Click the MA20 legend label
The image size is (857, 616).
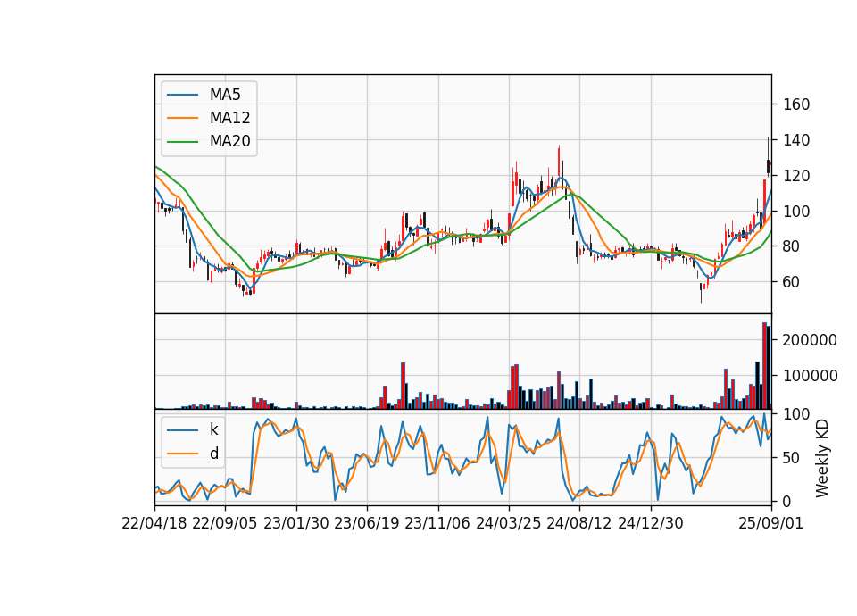tap(229, 141)
